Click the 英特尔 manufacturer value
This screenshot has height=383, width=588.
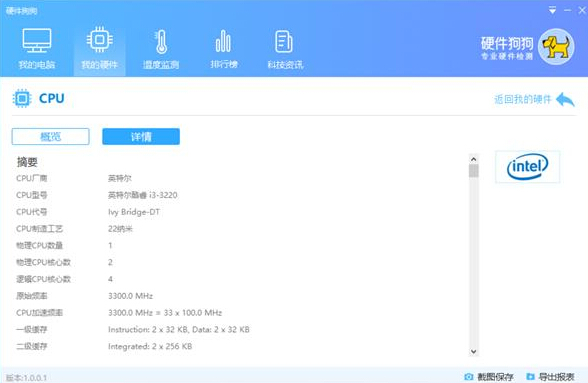tap(120, 178)
